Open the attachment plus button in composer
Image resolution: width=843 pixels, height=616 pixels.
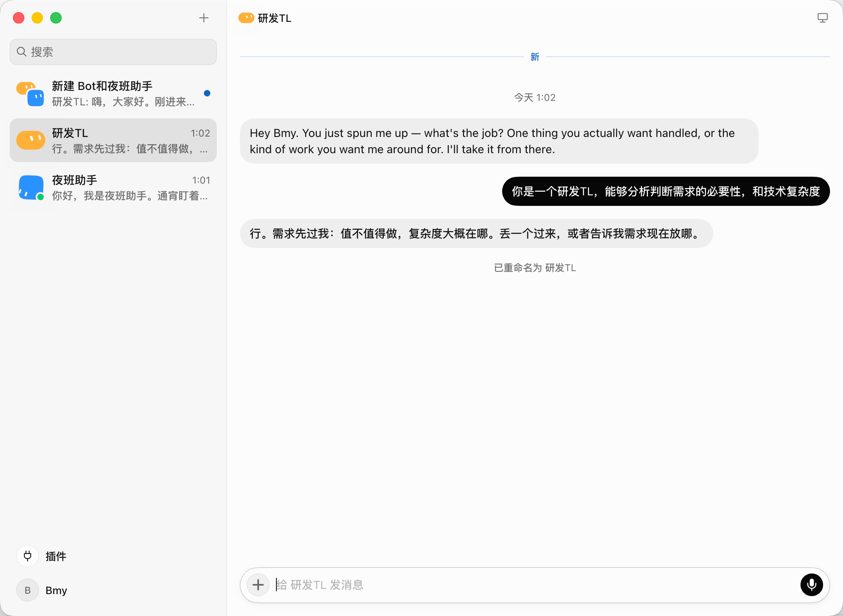(x=258, y=585)
